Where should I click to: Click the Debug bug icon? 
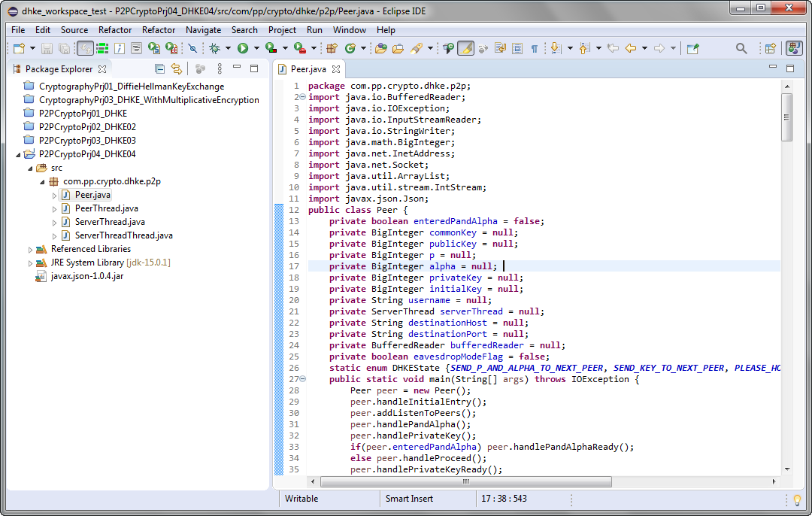click(x=215, y=48)
